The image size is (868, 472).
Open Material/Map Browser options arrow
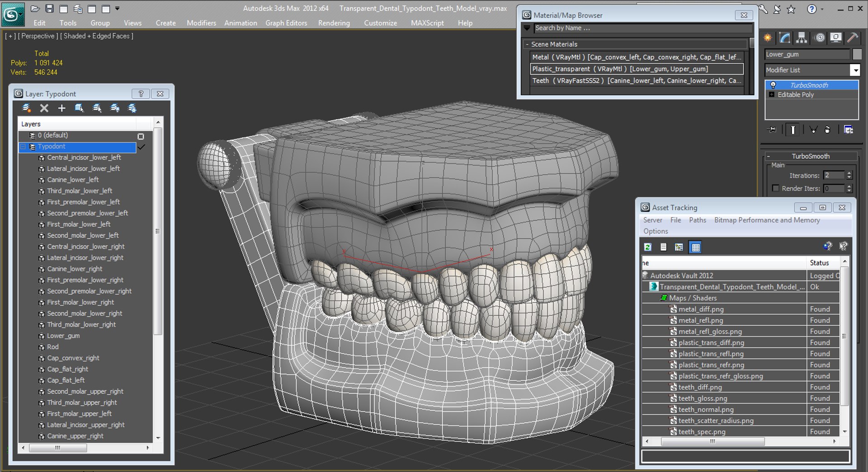[x=527, y=28]
